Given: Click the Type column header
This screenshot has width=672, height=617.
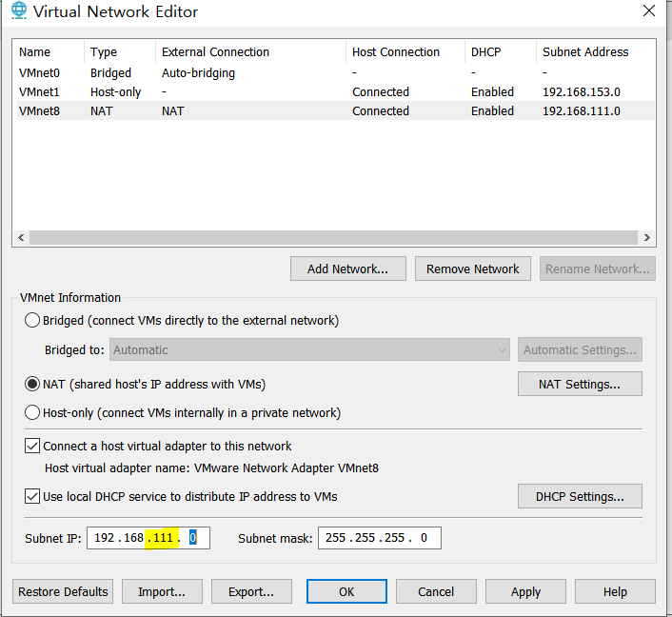Looking at the screenshot, I should 120,51.
